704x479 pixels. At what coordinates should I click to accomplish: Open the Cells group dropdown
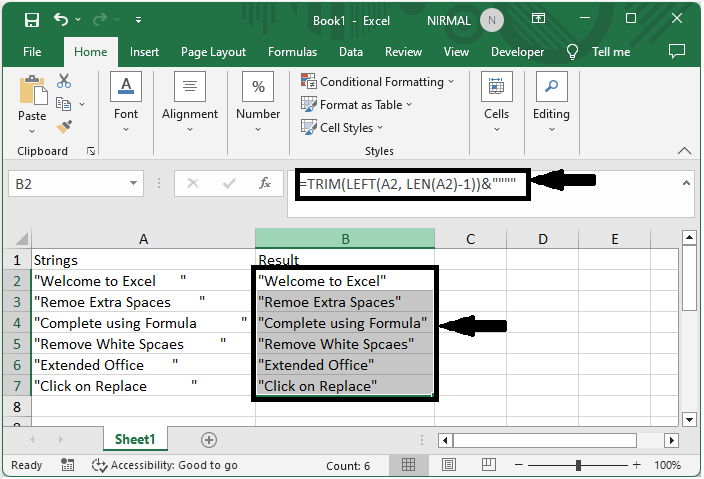pos(496,102)
